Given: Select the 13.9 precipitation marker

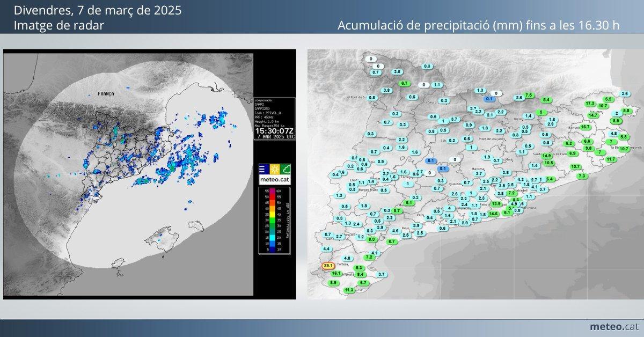Looking at the screenshot, I should click(x=496, y=203).
